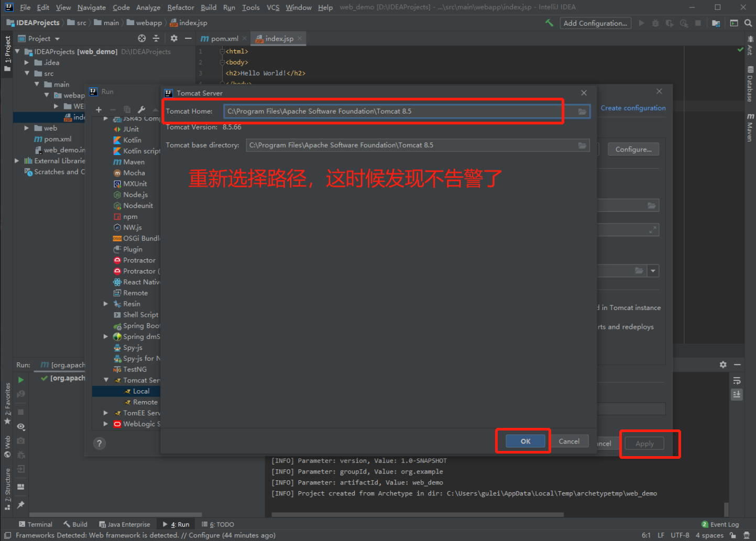Open the Ant tool window on the right side
The width and height of the screenshot is (756, 541).
coord(750,46)
